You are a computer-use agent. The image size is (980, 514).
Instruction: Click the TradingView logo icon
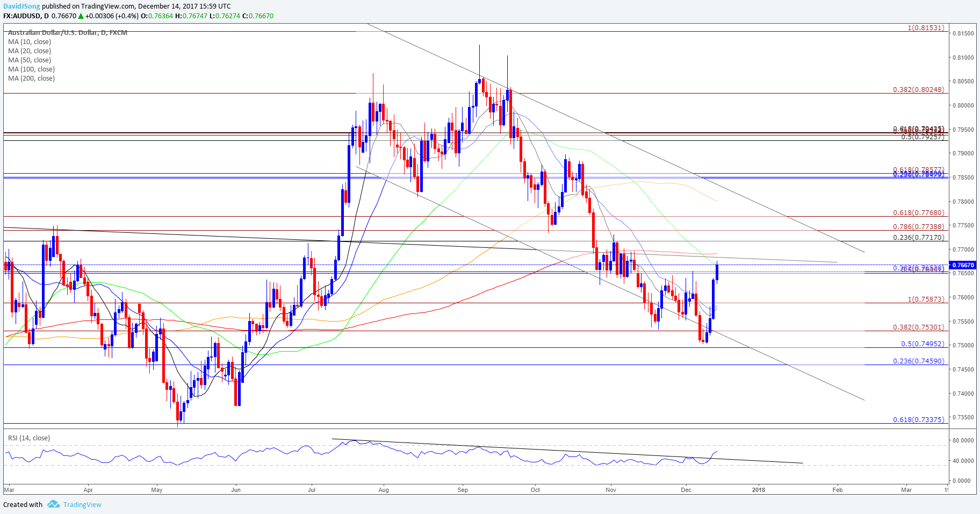click(x=53, y=504)
